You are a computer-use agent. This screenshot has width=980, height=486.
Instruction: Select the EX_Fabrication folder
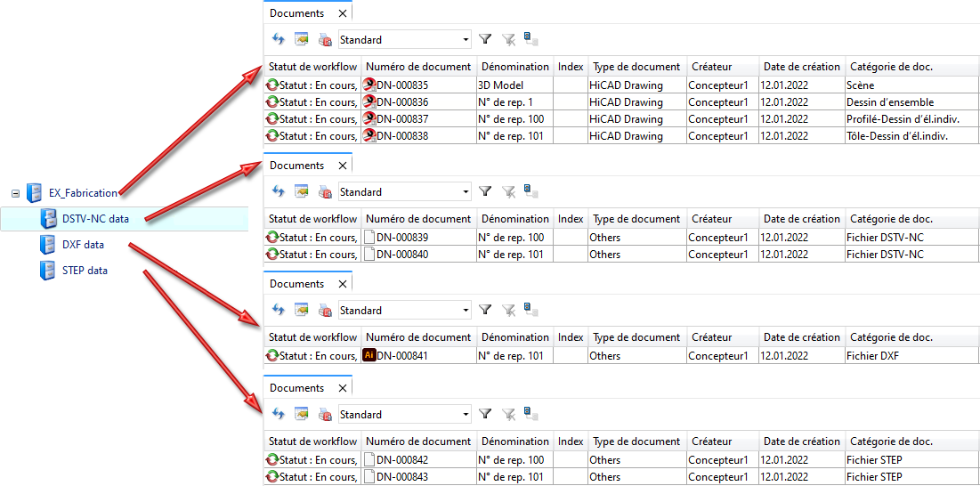[x=83, y=194]
